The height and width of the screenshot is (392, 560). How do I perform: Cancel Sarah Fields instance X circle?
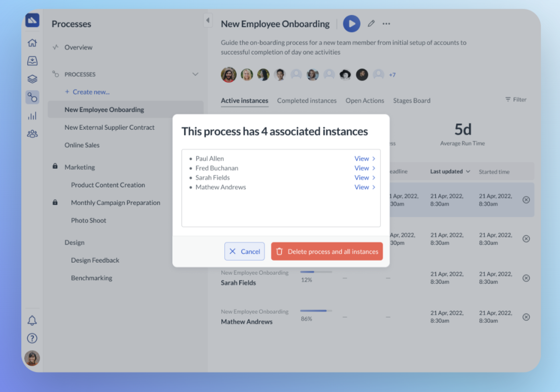(526, 278)
